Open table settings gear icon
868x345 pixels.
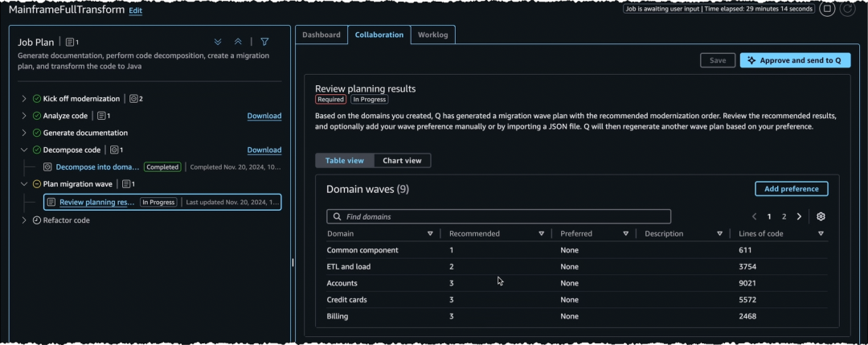click(x=821, y=216)
